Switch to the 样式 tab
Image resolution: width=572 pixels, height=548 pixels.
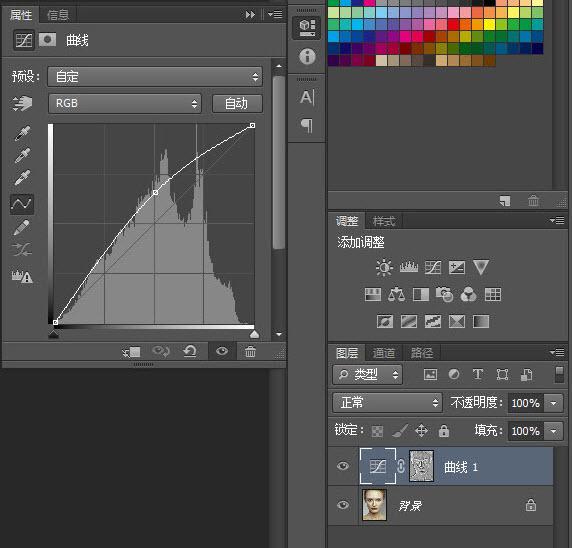(x=384, y=221)
